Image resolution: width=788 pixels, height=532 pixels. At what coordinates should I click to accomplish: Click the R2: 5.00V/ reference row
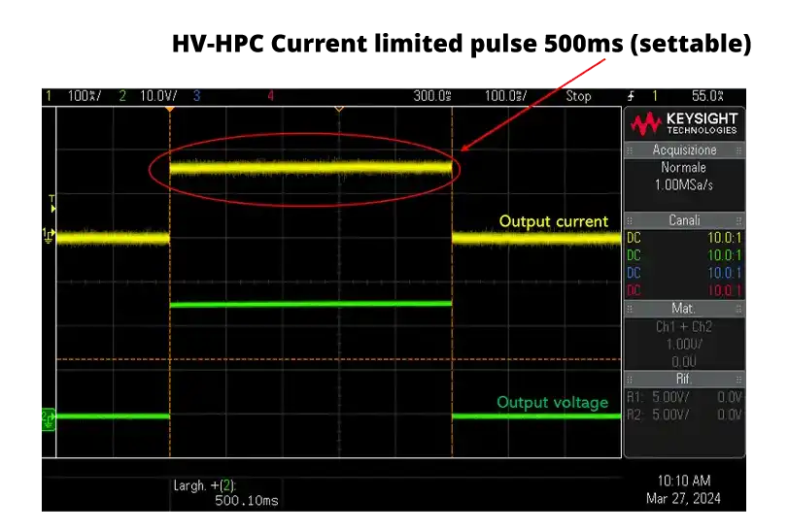click(684, 415)
